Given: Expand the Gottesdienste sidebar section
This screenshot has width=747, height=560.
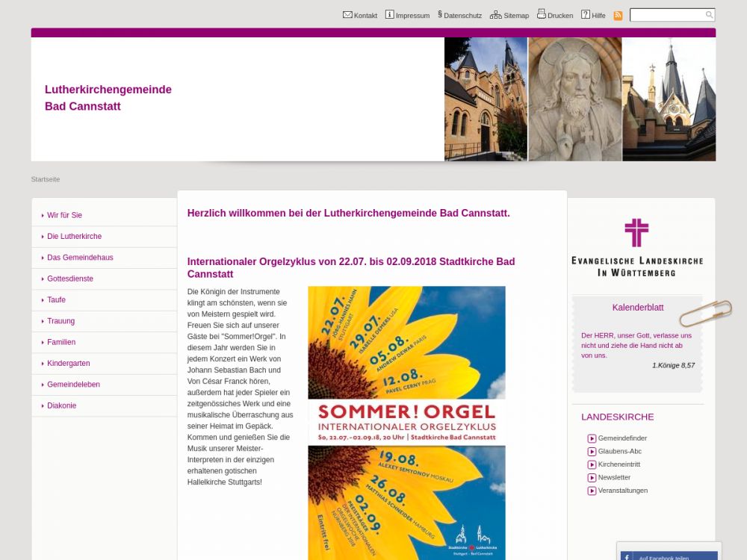Looking at the screenshot, I should (x=71, y=279).
